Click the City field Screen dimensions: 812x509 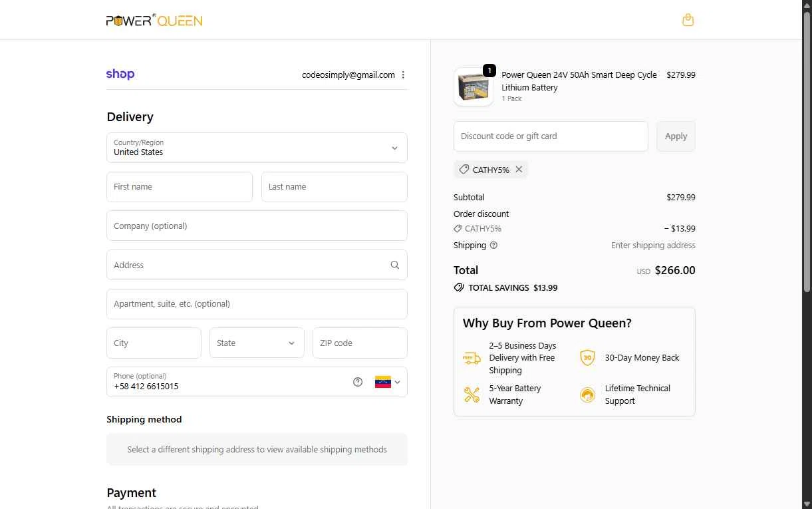(x=154, y=343)
